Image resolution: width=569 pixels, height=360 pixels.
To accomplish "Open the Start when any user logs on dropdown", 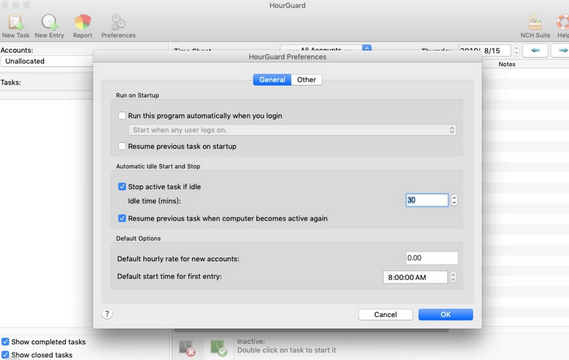I will click(292, 130).
